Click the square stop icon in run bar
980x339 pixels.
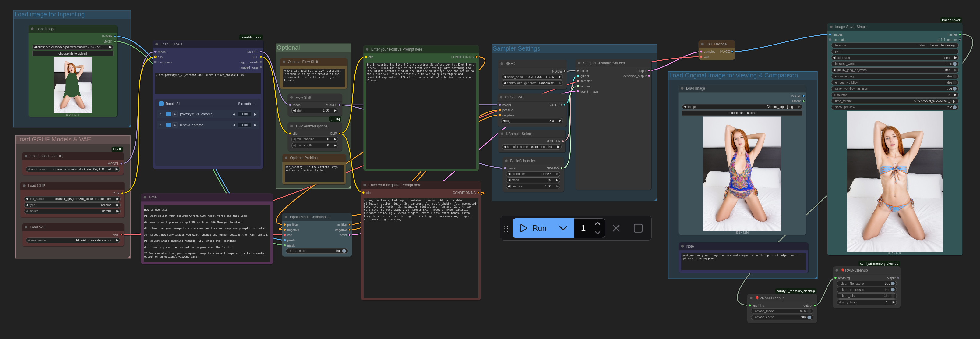pyautogui.click(x=638, y=228)
